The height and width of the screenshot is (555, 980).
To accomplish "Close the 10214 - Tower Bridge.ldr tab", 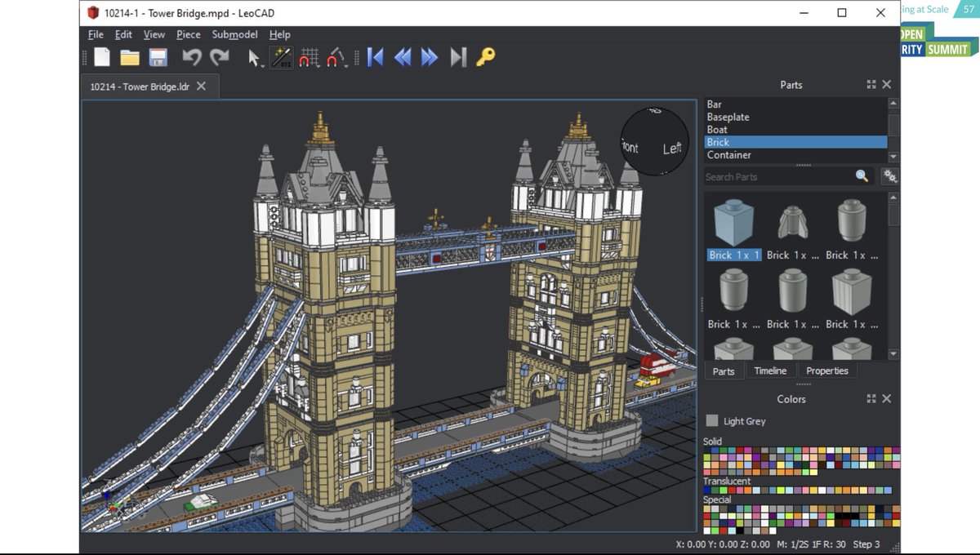I will tap(202, 87).
